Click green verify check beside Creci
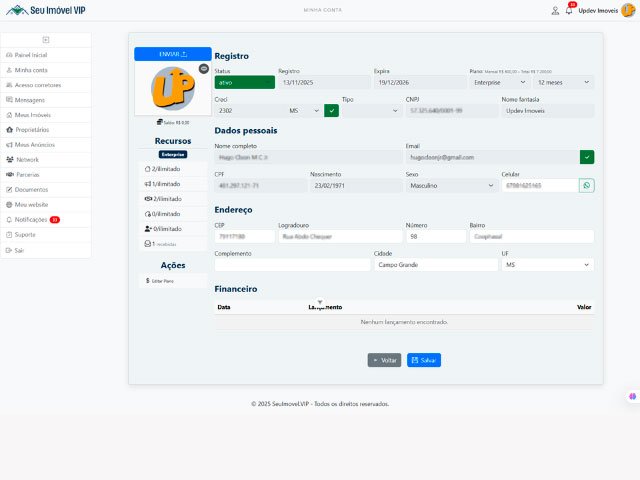Image resolution: width=640 pixels, height=480 pixels. point(332,111)
